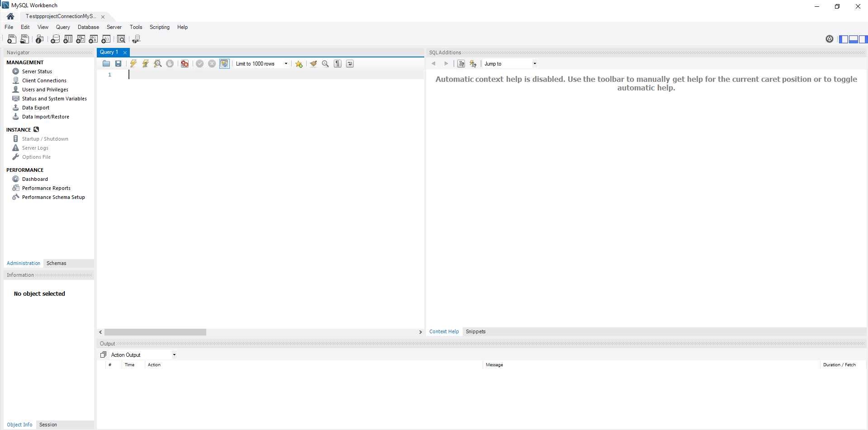Close the TestppprojectConnection tab

pos(103,17)
